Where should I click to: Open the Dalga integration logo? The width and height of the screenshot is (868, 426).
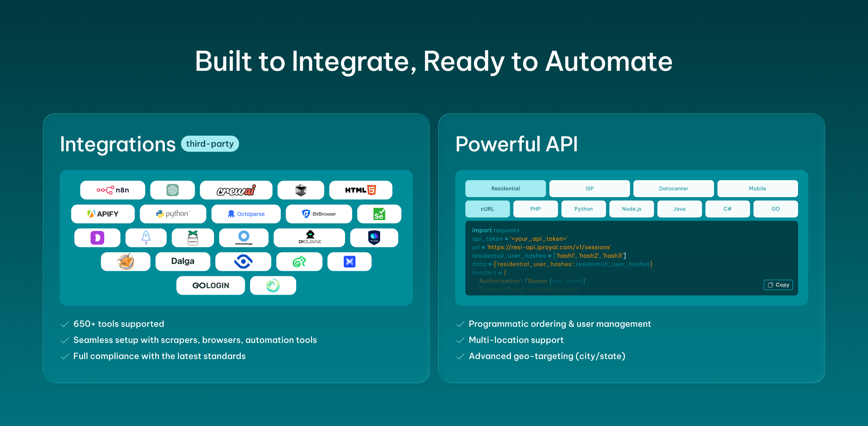[183, 262]
